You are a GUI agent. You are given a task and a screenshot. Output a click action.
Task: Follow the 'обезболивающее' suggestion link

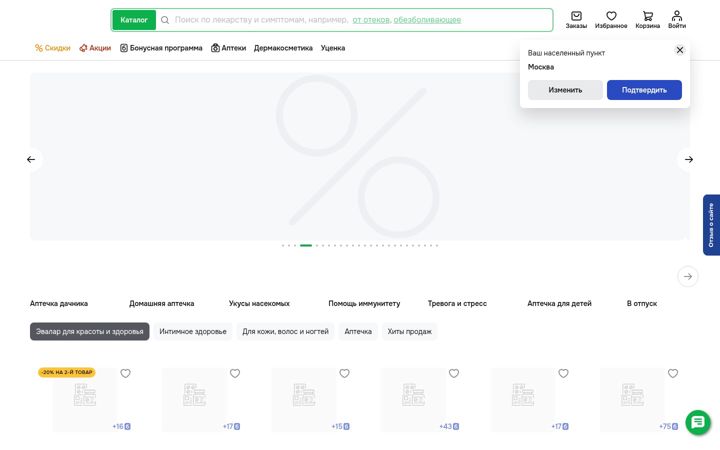[427, 20]
